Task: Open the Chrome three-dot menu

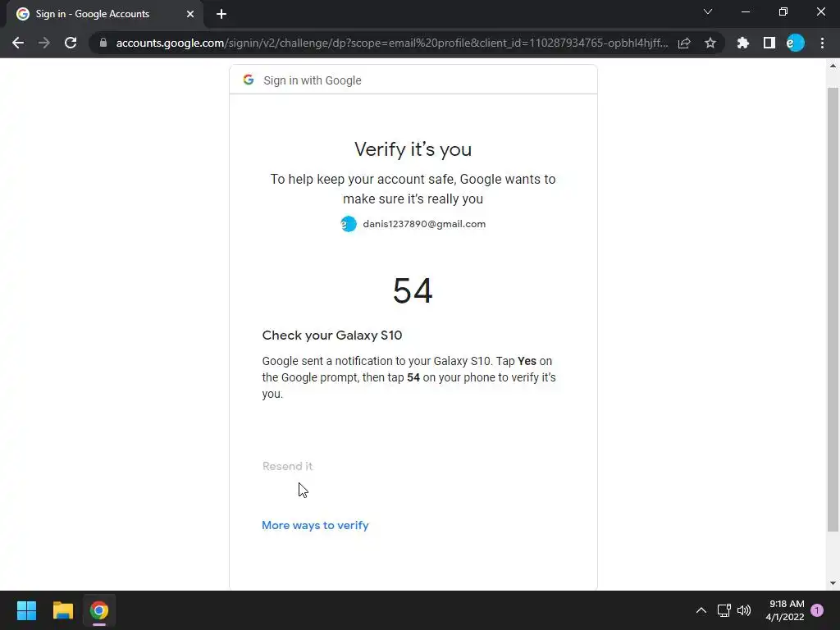Action: click(x=822, y=43)
